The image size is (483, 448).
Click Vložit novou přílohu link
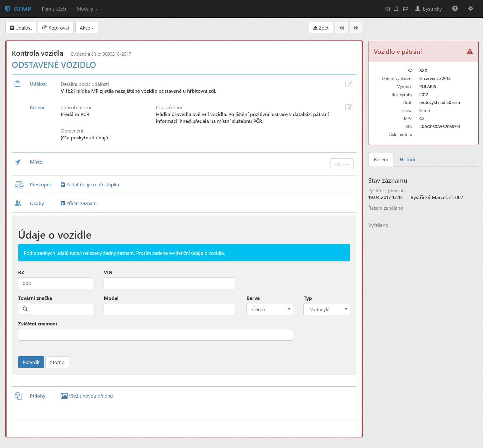click(87, 396)
